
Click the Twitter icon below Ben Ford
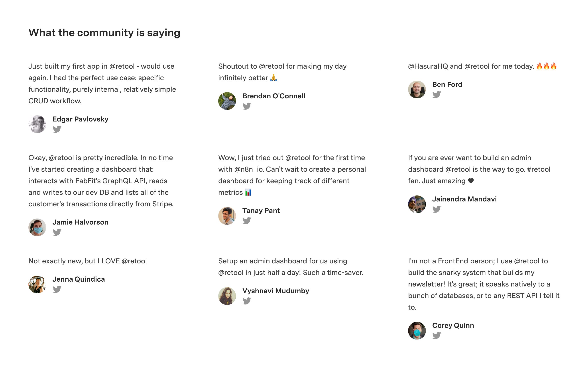[437, 94]
